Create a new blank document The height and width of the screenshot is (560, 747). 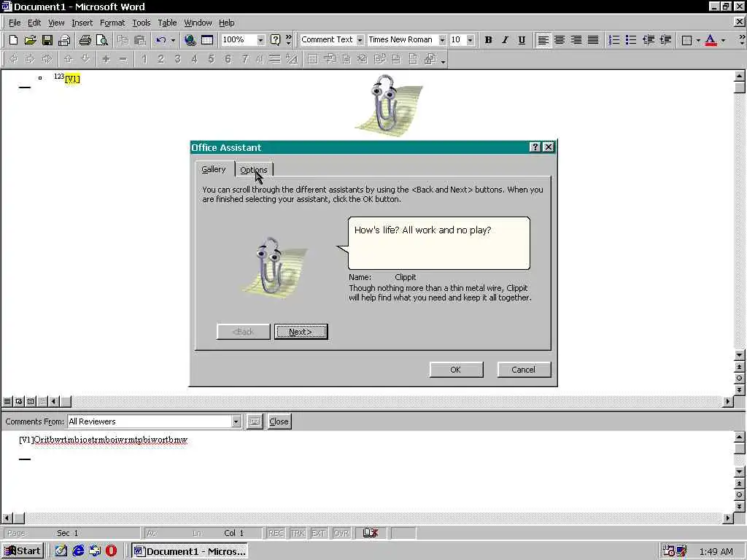pyautogui.click(x=13, y=40)
